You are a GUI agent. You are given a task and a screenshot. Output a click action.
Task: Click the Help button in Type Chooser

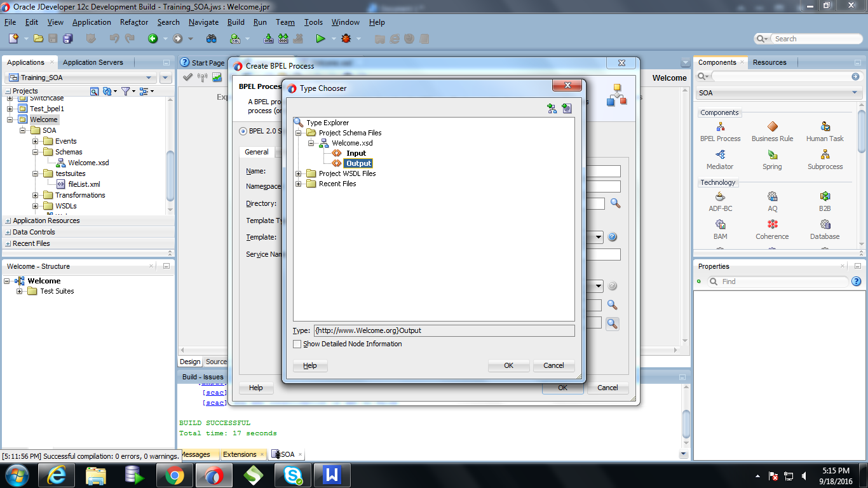click(x=309, y=365)
